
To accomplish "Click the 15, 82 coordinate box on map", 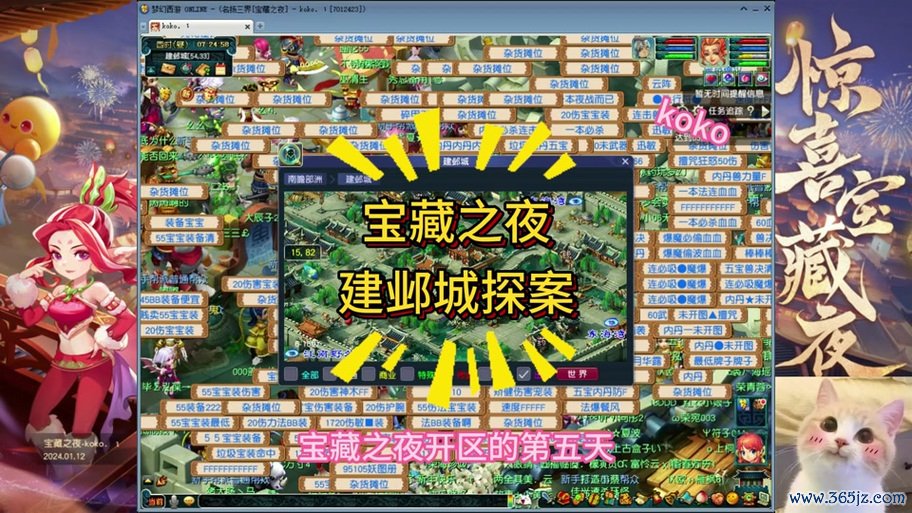I will pos(303,252).
